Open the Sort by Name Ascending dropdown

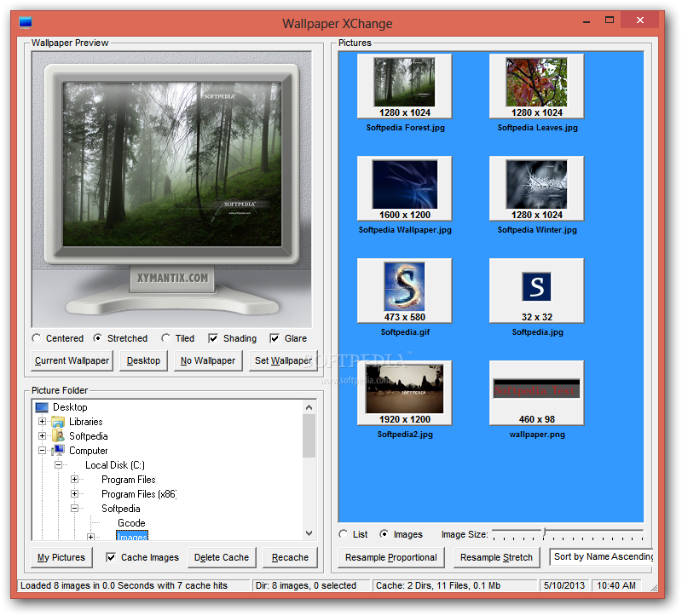(602, 557)
